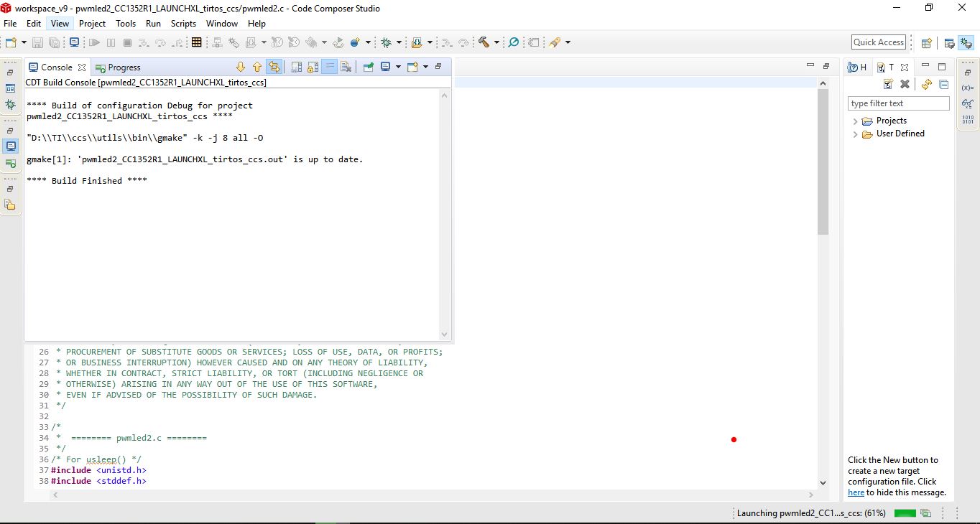Click the Save icon in the main toolbar

pos(37,42)
